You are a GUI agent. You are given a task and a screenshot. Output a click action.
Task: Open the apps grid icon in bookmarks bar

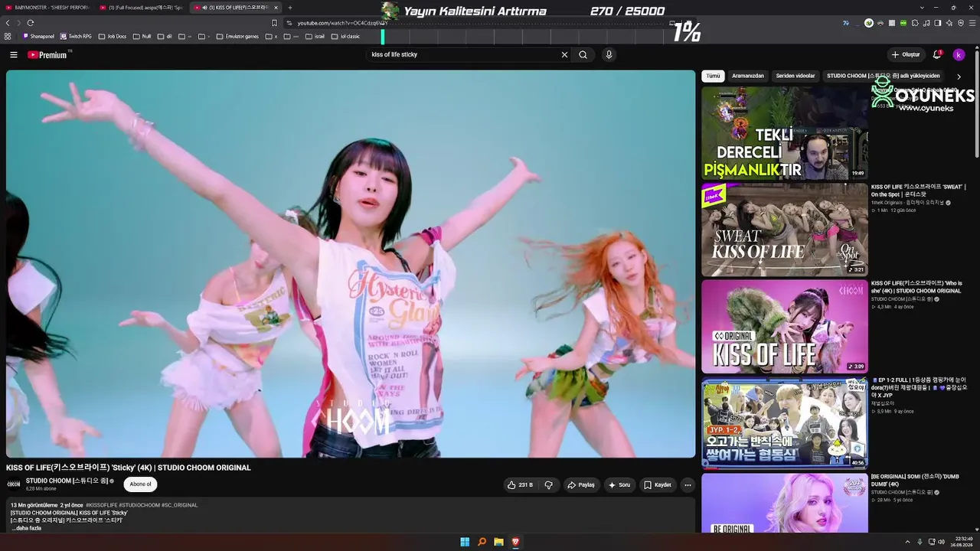pos(8,36)
